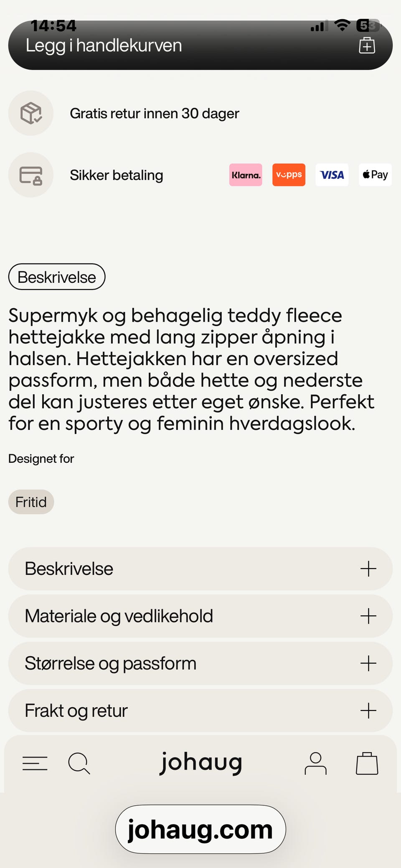Open the shopping bag icon
This screenshot has width=401, height=868.
coord(367,763)
